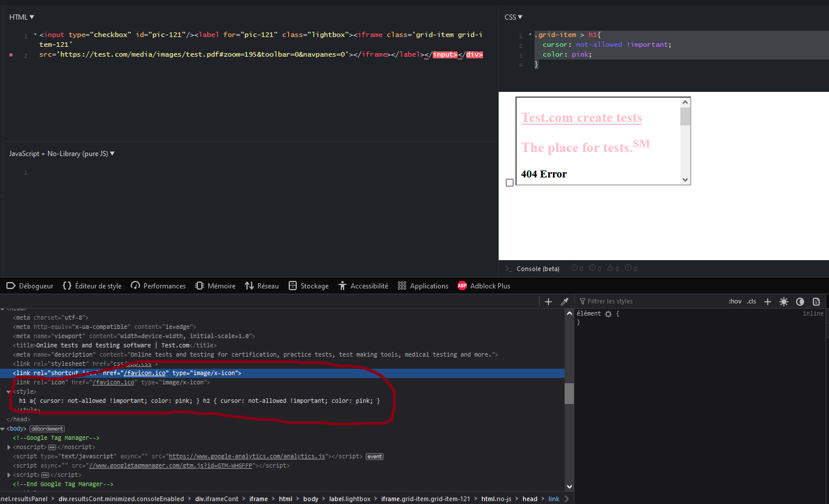Image resolution: width=829 pixels, height=504 pixels.
Task: Click the red error dot at HTML line 2
Action: pos(11,55)
